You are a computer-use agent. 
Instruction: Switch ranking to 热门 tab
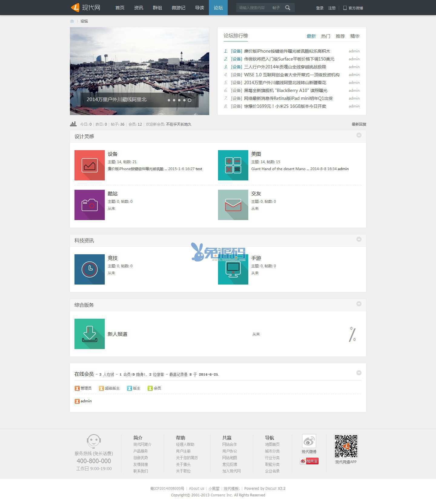326,36
